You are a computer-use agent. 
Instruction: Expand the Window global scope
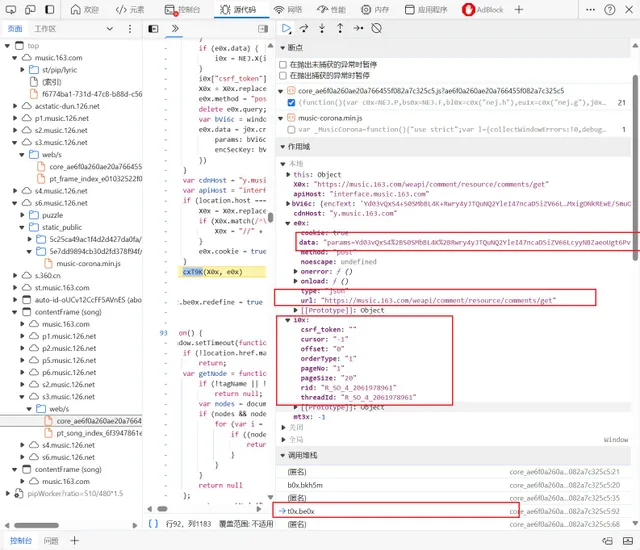click(x=283, y=440)
